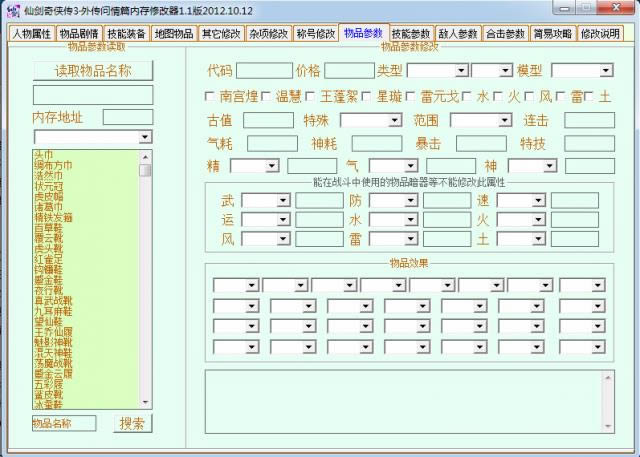Select the 技能参数 tab

coord(411,33)
